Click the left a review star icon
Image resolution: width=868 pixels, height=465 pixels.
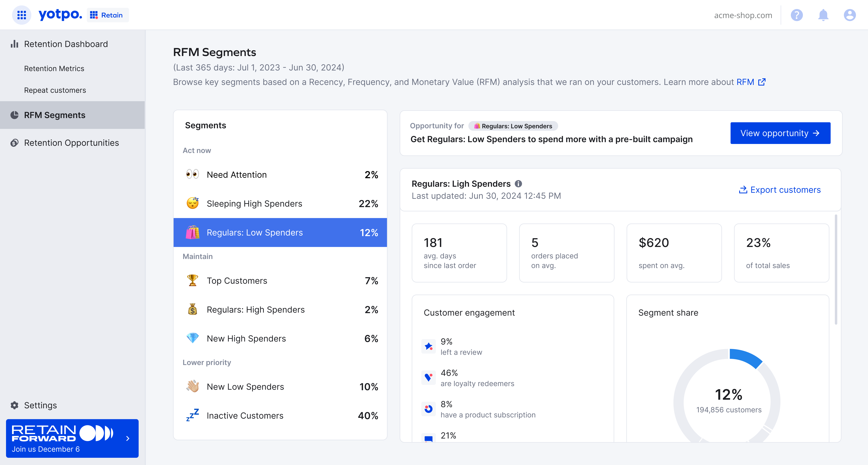(x=428, y=346)
